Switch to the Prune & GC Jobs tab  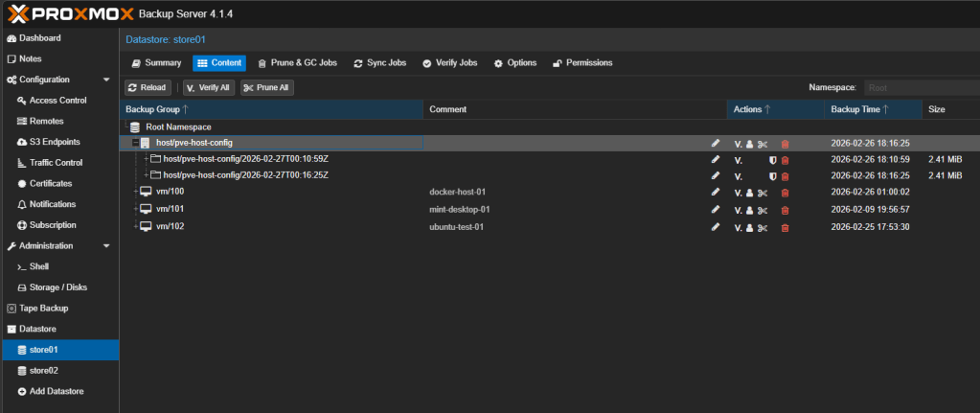coord(298,63)
